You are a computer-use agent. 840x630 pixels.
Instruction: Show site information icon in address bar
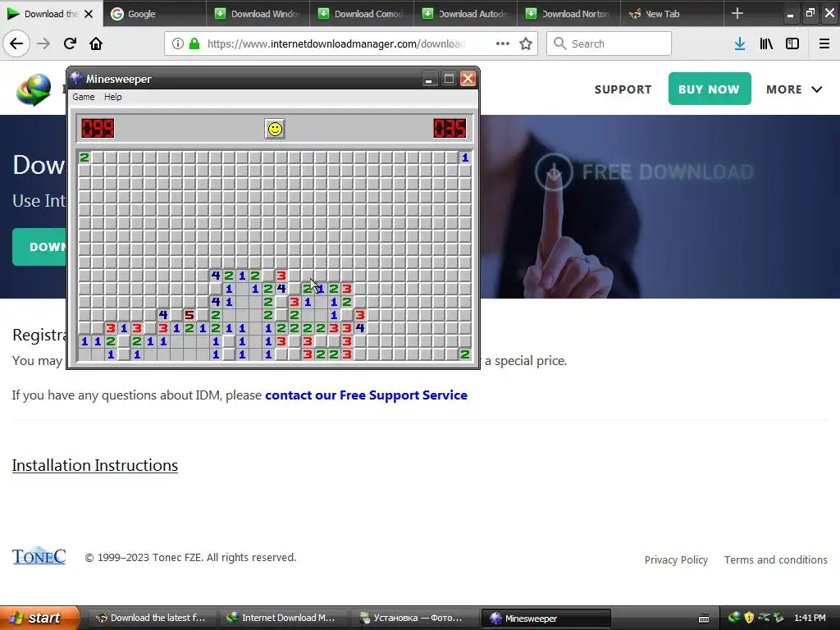(178, 43)
